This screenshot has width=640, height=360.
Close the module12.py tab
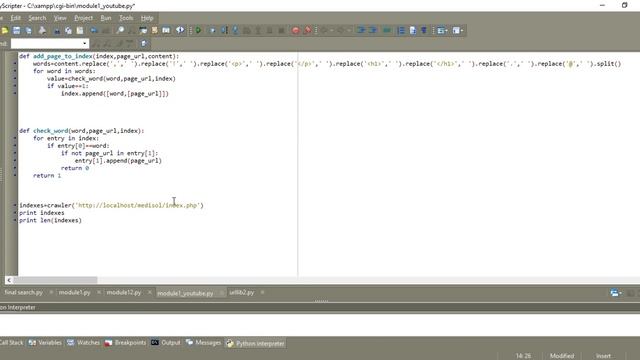pyautogui.click(x=150, y=292)
